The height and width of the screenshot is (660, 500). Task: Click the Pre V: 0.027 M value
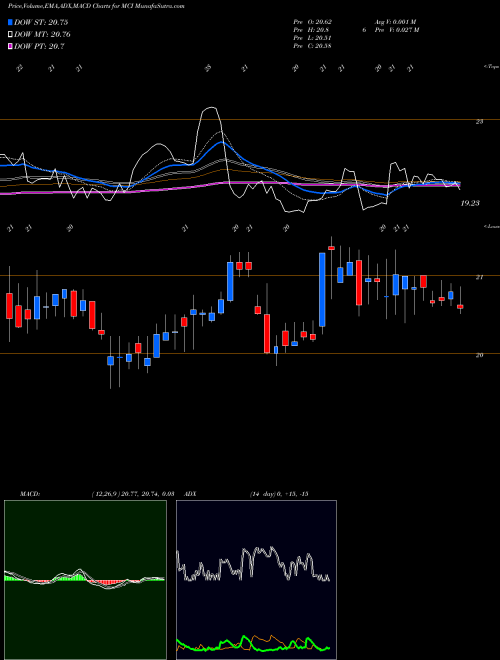click(x=398, y=29)
